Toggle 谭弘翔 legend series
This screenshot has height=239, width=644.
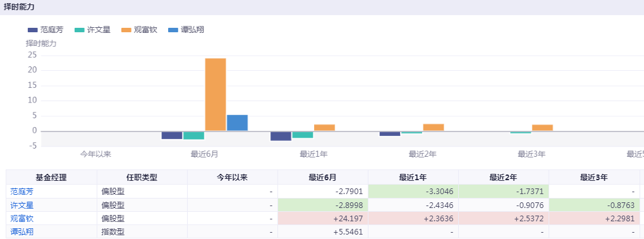186,30
